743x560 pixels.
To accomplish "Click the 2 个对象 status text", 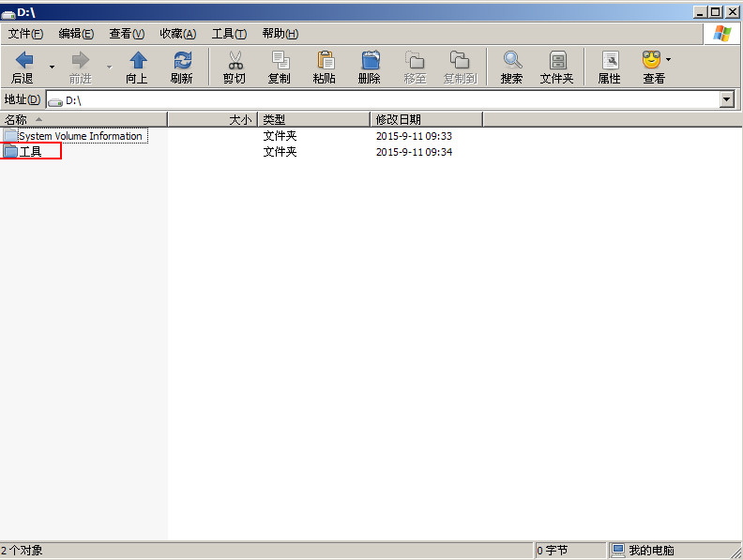I will pos(22,550).
